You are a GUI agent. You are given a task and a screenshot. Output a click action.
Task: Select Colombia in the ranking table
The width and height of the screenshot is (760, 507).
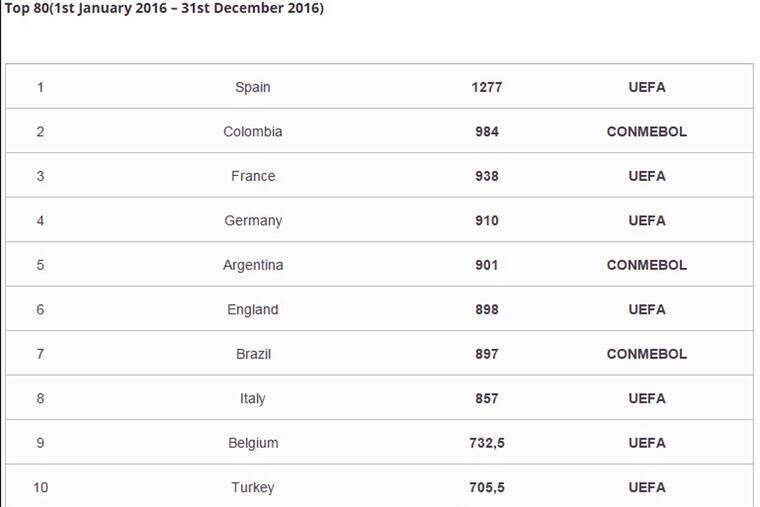pyautogui.click(x=252, y=131)
